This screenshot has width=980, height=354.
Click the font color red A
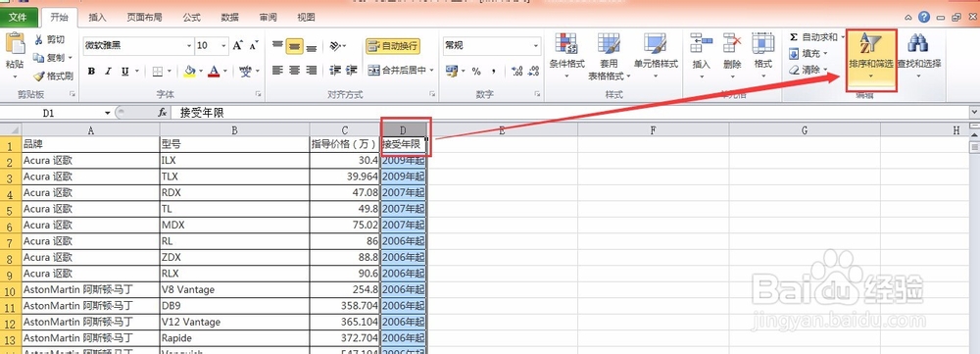tap(214, 72)
